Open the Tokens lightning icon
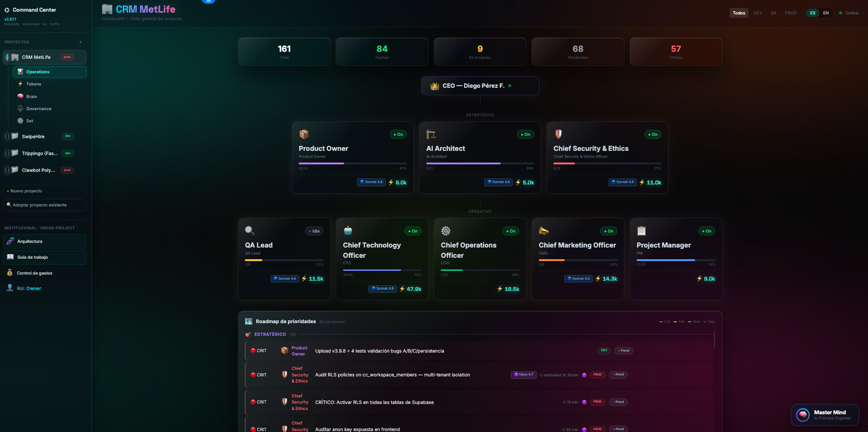This screenshot has width=868, height=432. 20,84
